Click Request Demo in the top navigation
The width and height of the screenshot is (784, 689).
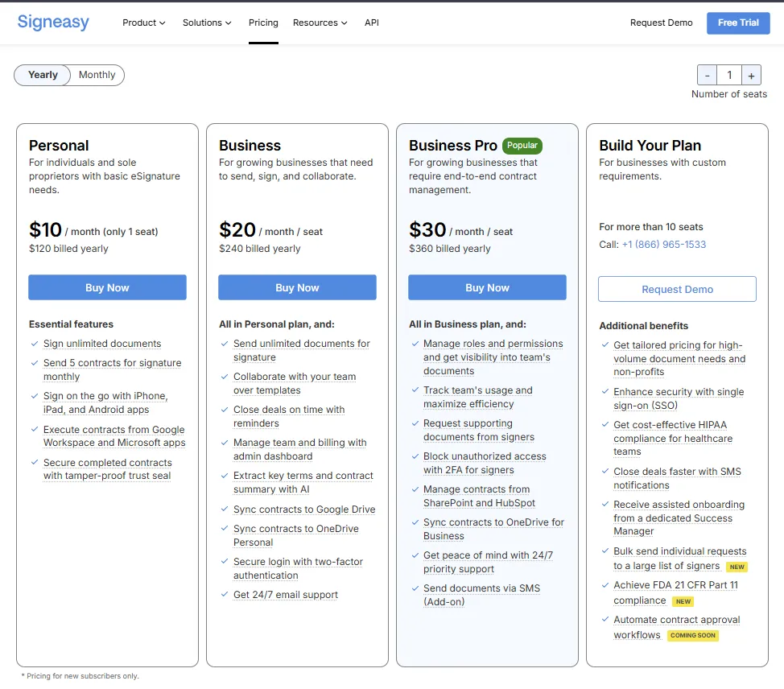click(661, 23)
